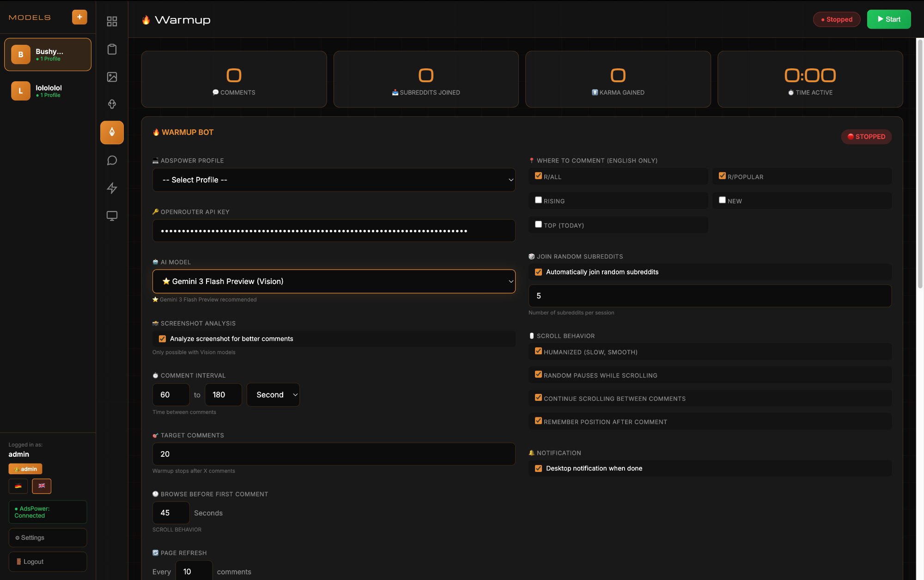Open the monitor screen sidebar icon

pyautogui.click(x=112, y=216)
